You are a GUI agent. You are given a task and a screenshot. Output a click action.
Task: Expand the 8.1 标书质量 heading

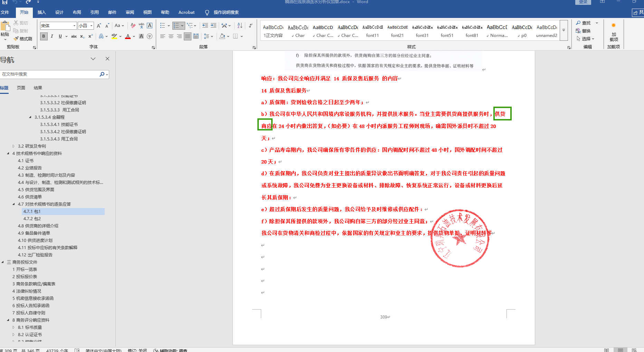[13, 327]
